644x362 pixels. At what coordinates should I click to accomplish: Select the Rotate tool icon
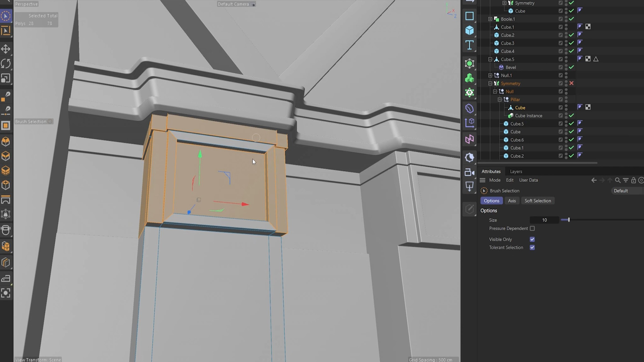[6, 63]
